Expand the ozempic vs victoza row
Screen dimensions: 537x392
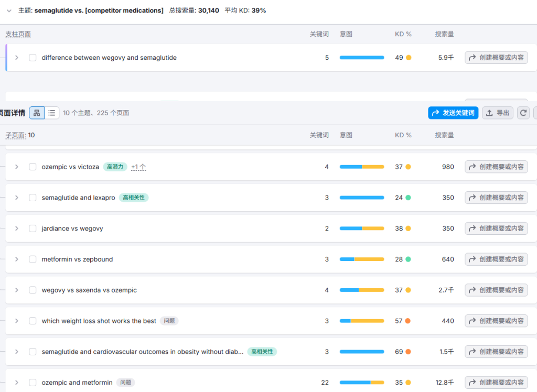coord(16,167)
